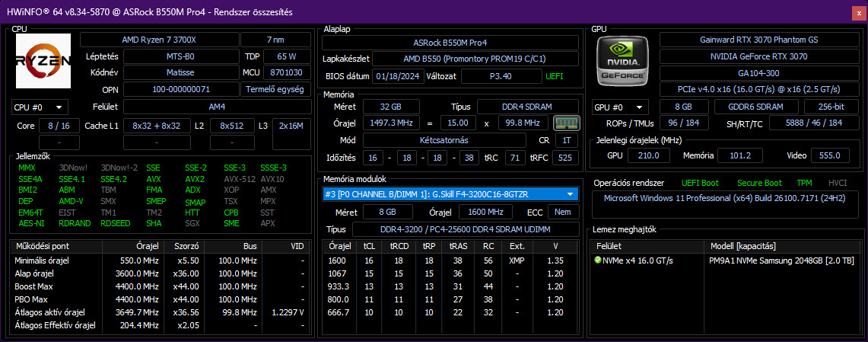Click the AMD B550 chipset field
Image resolution: width=868 pixels, height=342 pixels.
click(475, 59)
